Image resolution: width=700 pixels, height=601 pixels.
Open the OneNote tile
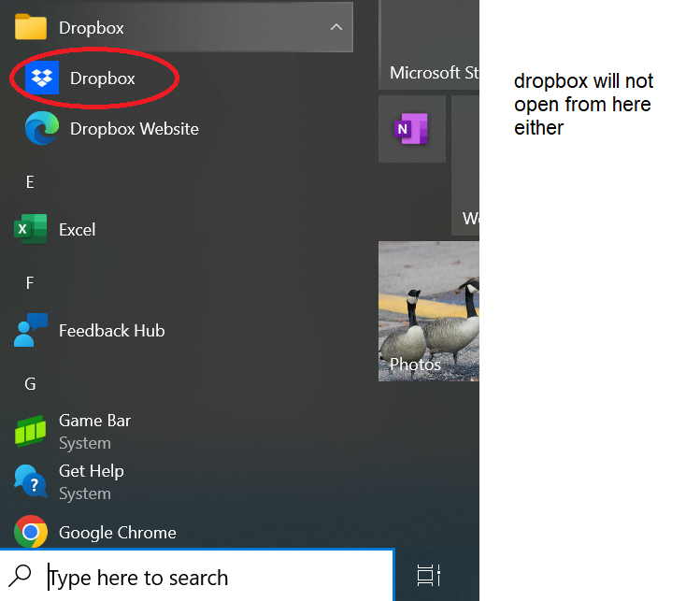(x=411, y=129)
